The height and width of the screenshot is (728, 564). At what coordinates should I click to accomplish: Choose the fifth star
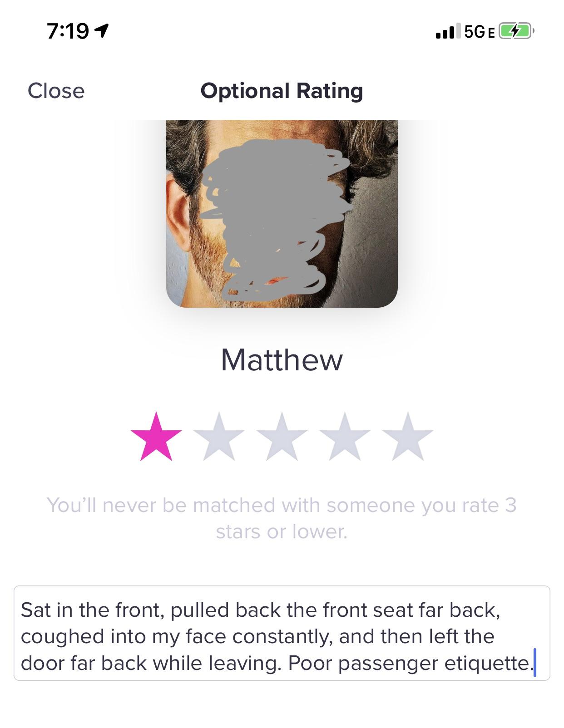[408, 437]
